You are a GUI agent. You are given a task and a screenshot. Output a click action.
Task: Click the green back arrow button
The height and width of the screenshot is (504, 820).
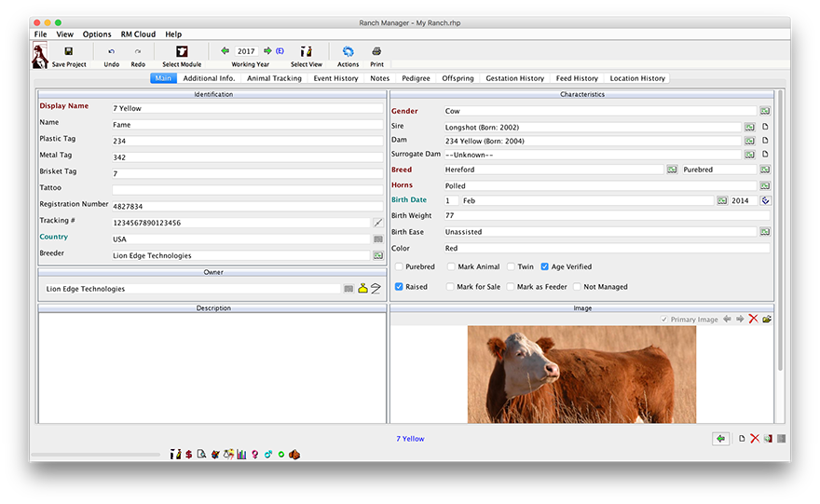pos(719,439)
